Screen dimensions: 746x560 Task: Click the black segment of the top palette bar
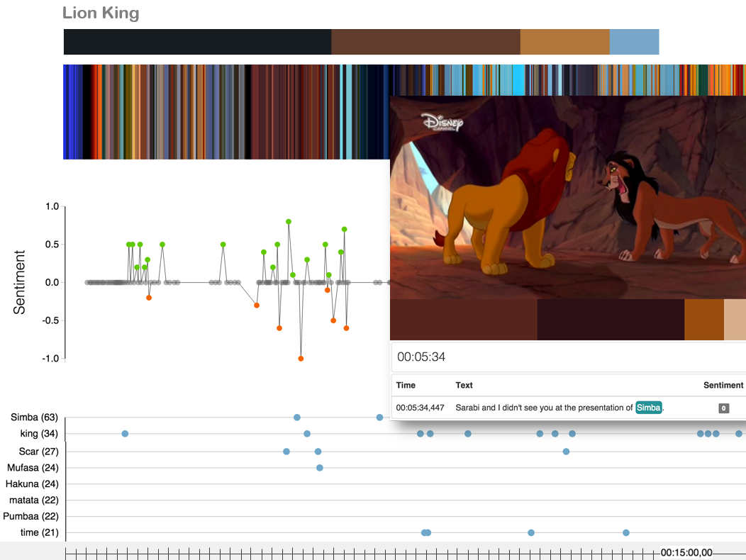(197, 42)
